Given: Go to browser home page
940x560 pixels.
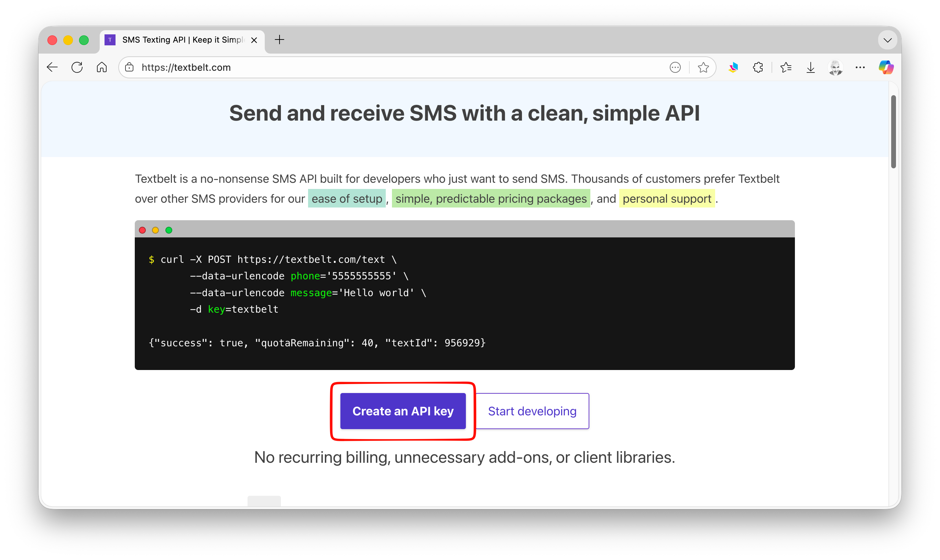Looking at the screenshot, I should pyautogui.click(x=101, y=68).
